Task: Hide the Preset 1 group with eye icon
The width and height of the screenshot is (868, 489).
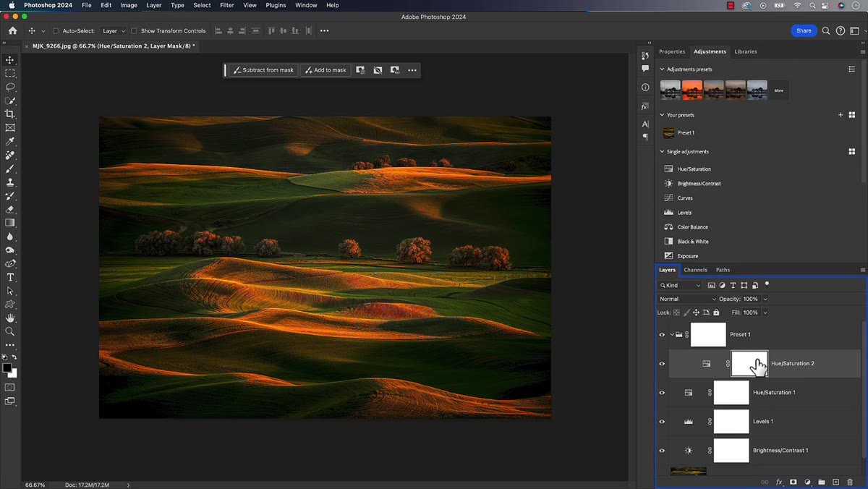Action: tap(662, 334)
